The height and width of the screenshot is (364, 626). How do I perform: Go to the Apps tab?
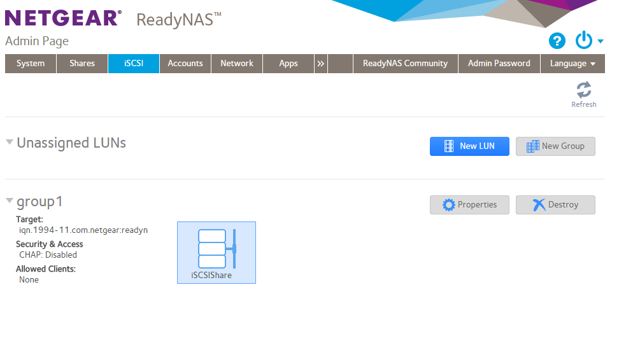pos(288,64)
